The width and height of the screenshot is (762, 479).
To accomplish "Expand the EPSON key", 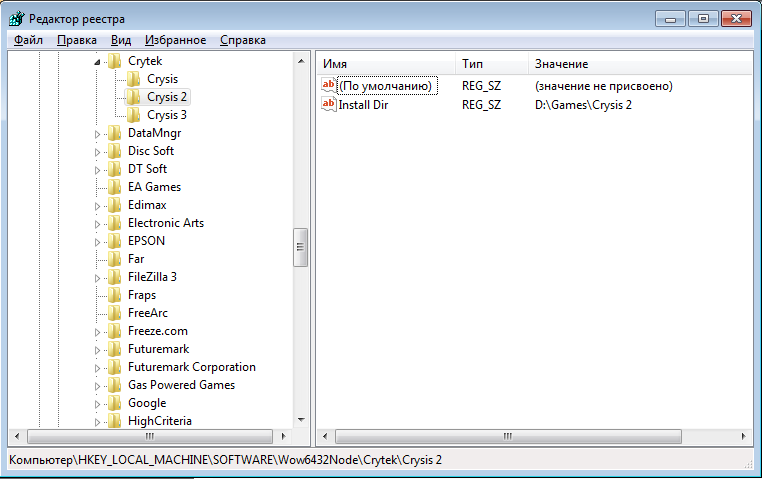I will [x=97, y=241].
